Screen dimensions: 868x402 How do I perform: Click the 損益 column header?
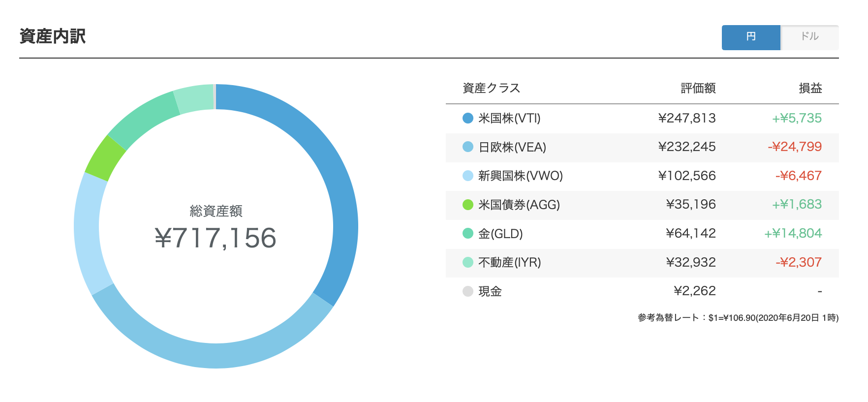(810, 88)
